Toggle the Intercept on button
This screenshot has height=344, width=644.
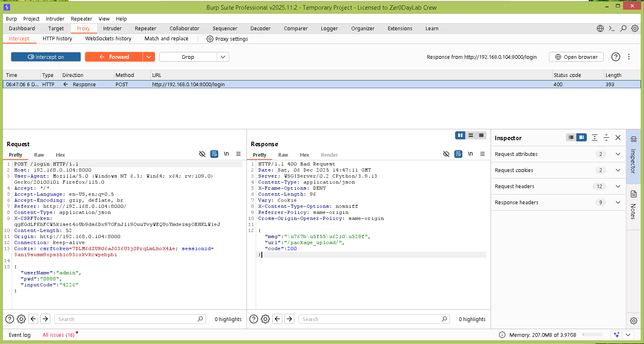point(46,57)
